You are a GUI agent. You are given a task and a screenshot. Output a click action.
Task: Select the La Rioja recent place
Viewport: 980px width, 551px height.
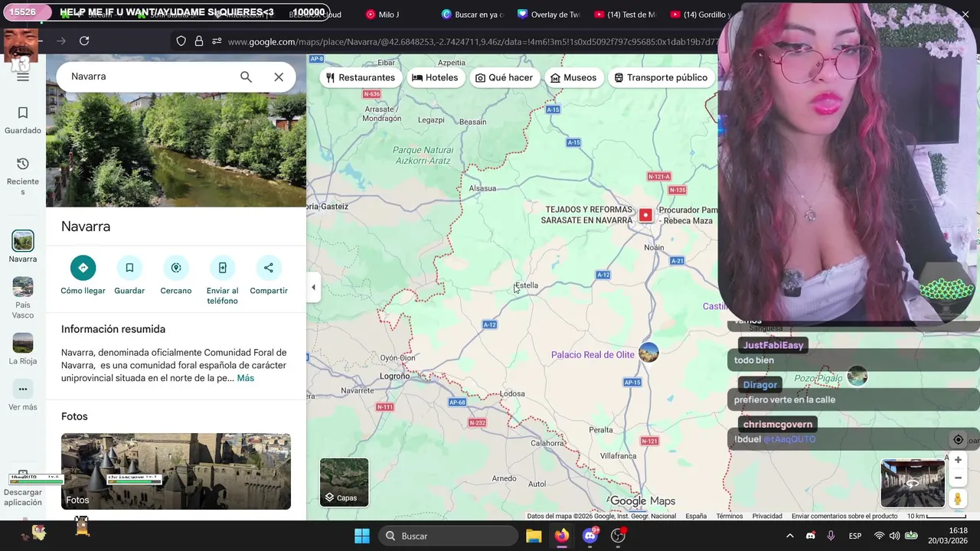coord(23,343)
